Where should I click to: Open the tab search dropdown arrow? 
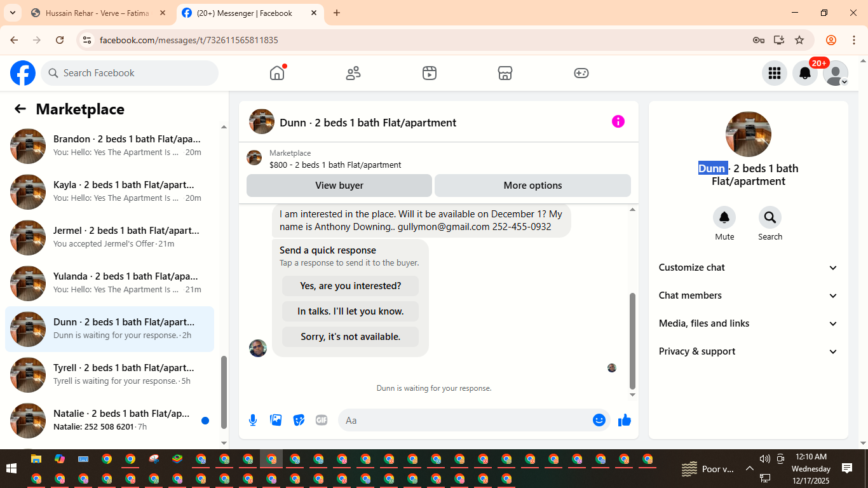click(x=12, y=13)
